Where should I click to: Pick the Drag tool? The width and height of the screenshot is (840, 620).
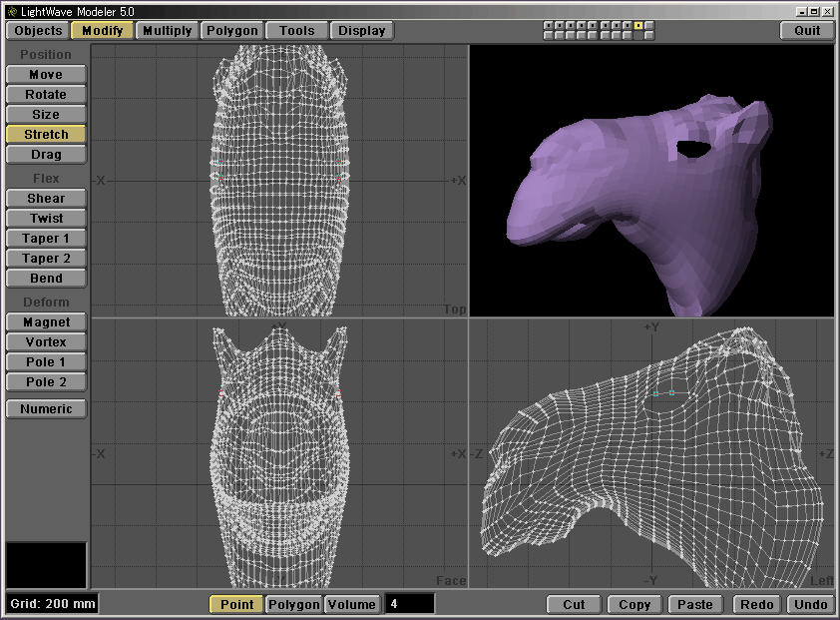(46, 155)
